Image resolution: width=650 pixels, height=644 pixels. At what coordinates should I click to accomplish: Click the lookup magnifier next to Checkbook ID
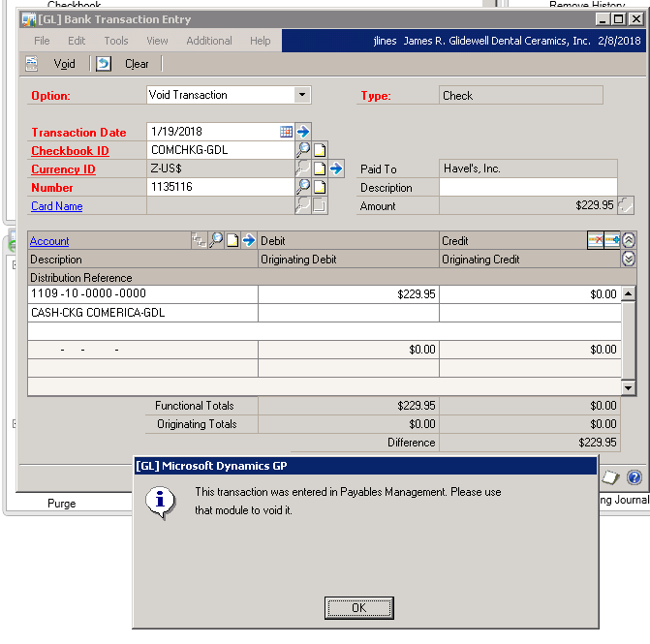coord(303,150)
